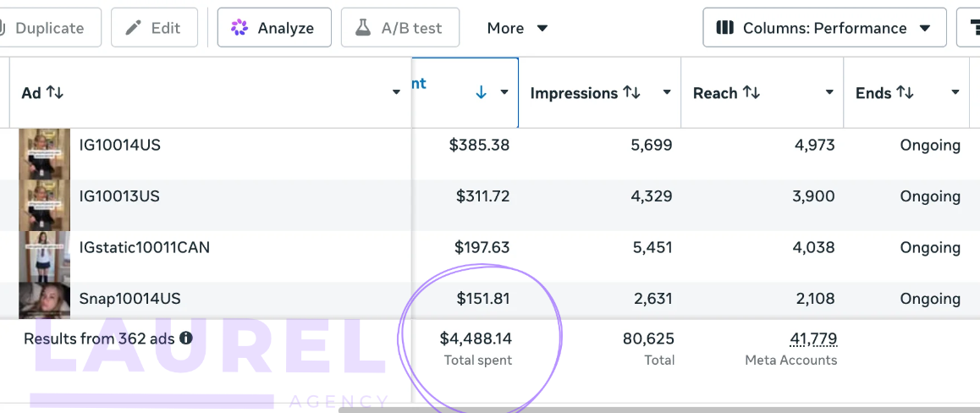
Task: Click the 4,973 reach cell
Action: coord(814,146)
